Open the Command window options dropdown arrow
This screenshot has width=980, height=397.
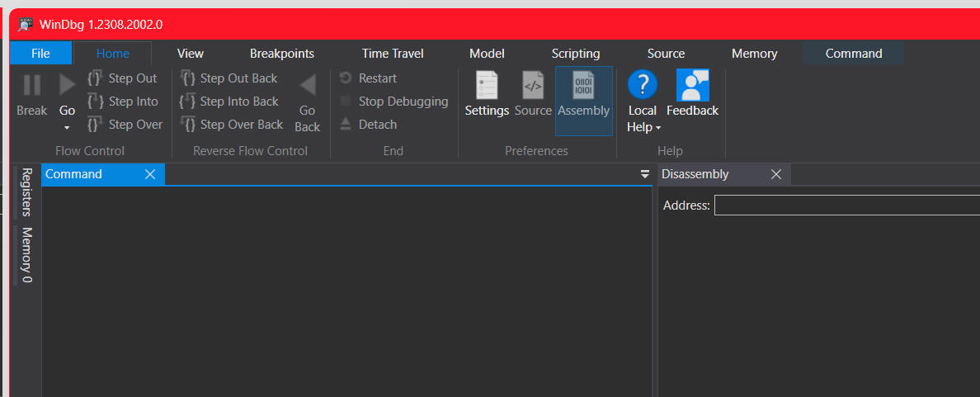point(645,174)
